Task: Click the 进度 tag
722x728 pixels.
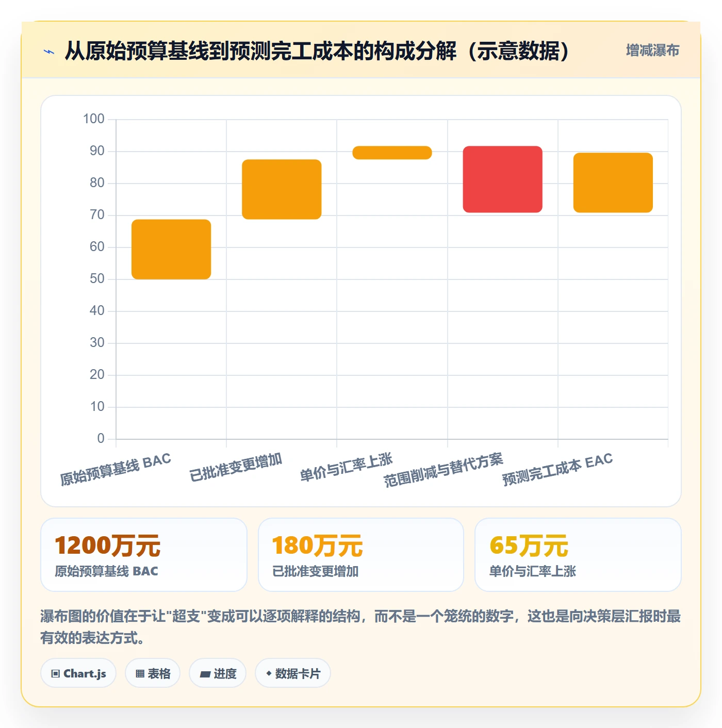Action: click(x=218, y=673)
